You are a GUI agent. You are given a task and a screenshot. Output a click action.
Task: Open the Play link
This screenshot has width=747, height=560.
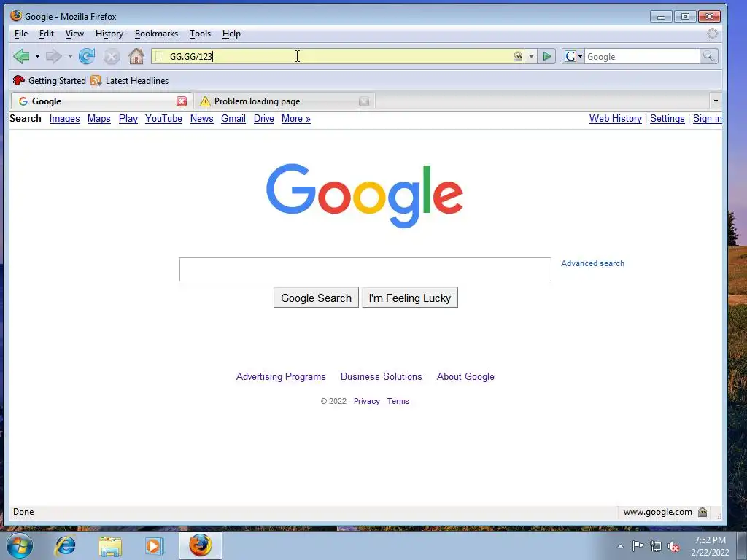click(x=128, y=119)
